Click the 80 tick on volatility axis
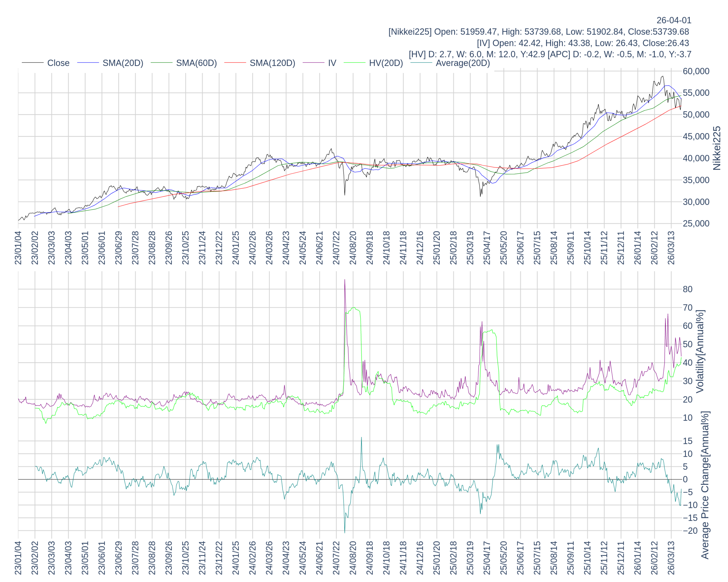The image size is (728, 582). [x=688, y=289]
